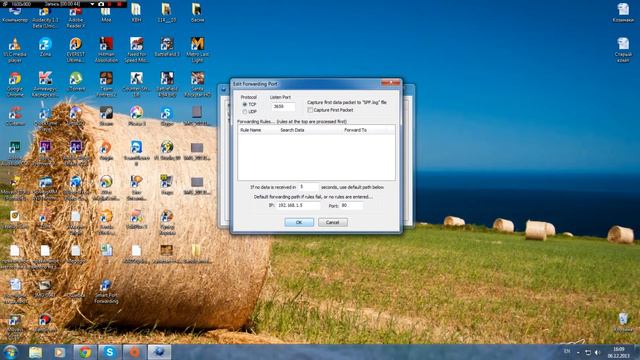Enable the Capture First Packet checkbox
The width and height of the screenshot is (640, 360).
click(310, 110)
